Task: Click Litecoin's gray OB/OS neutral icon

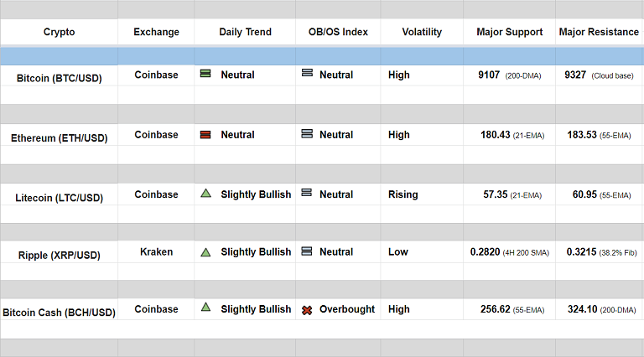Action: coord(307,194)
